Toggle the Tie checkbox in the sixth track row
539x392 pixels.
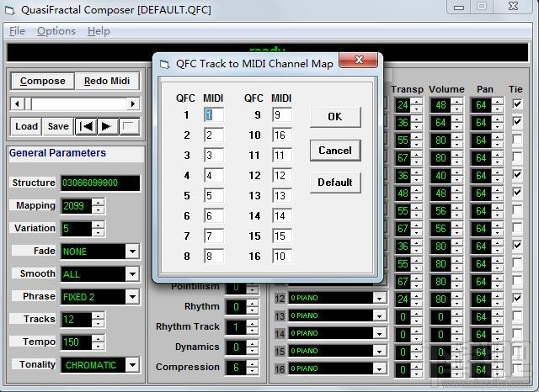517,193
